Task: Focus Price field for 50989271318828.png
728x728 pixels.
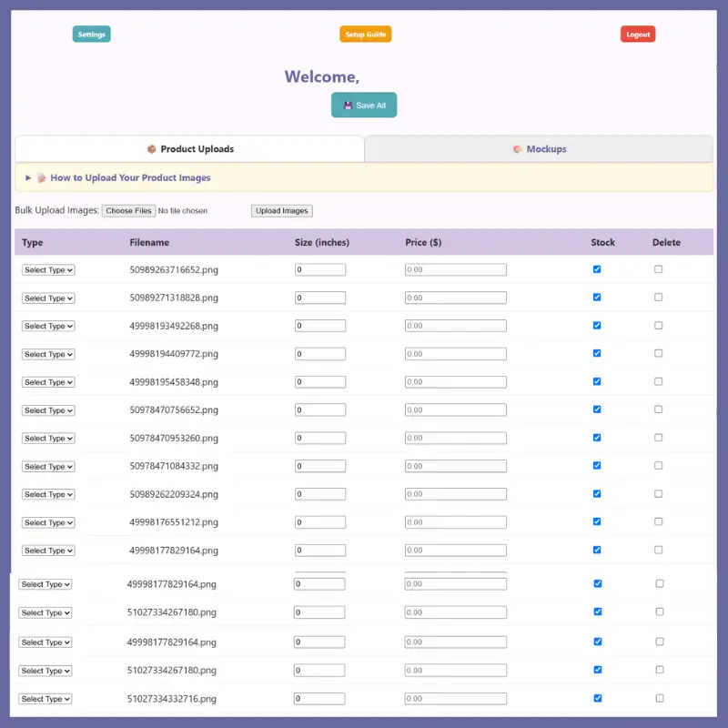Action: click(456, 298)
